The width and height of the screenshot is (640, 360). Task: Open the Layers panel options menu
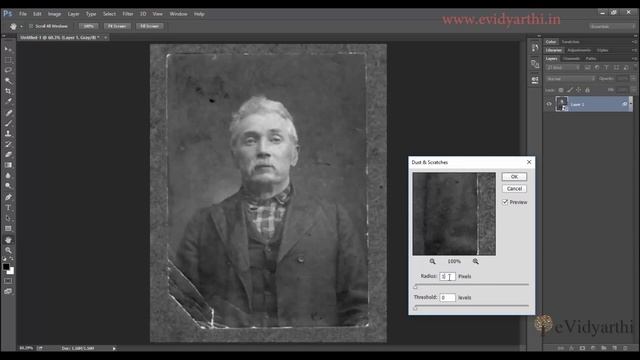(x=634, y=58)
